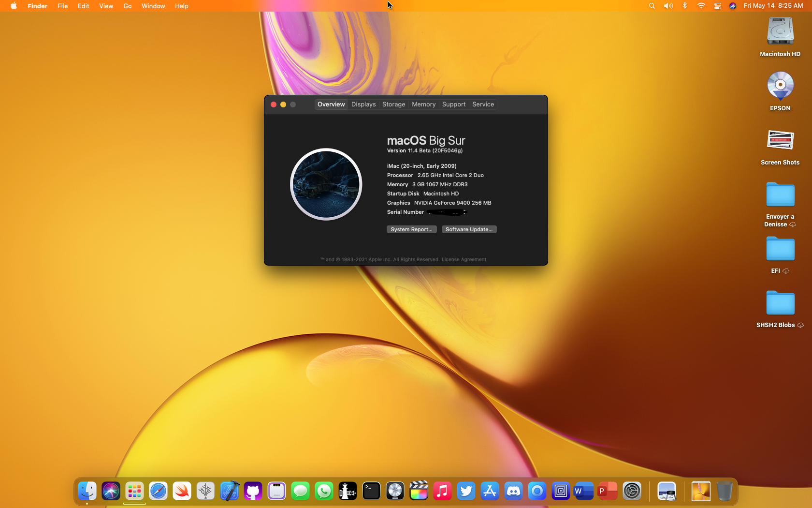Launch Final Cut Pro from Dock
The image size is (812, 508).
(419, 492)
